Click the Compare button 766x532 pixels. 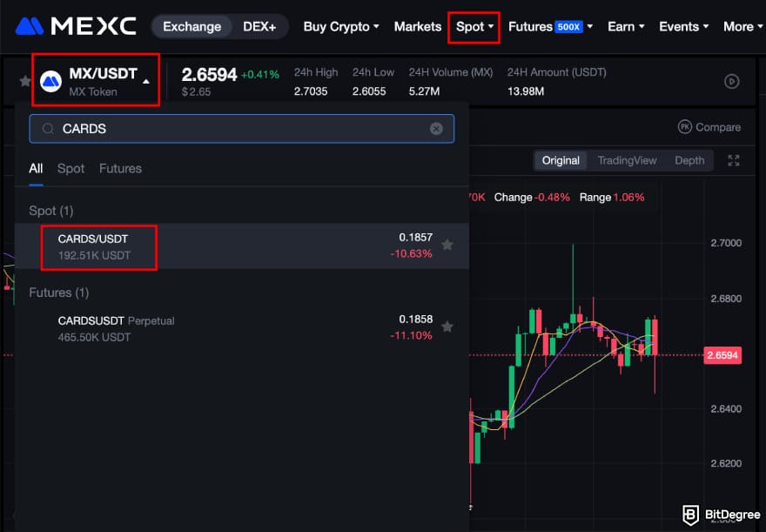tap(709, 127)
